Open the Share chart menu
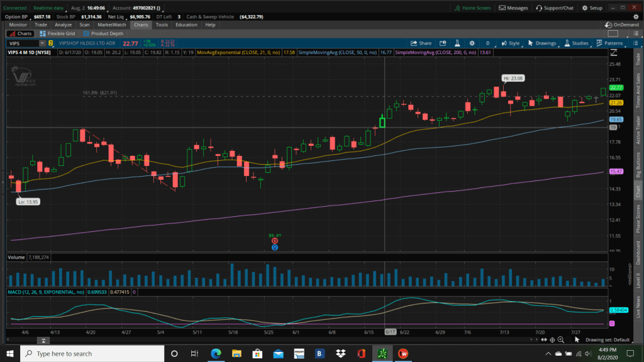Viewport: 644px width, 362px height. coord(421,43)
